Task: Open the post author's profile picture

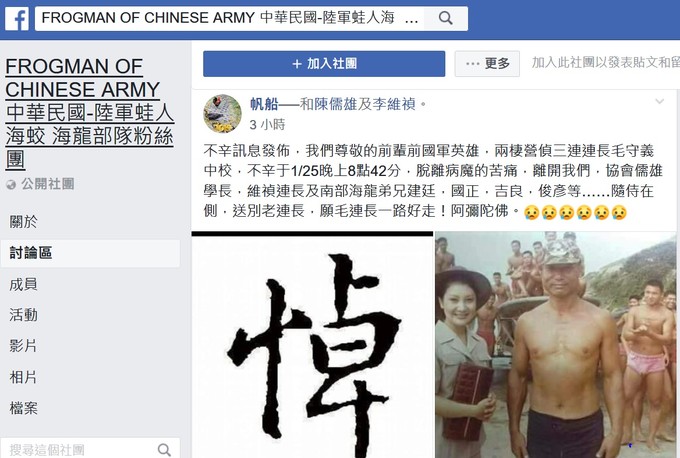Action: [x=222, y=113]
